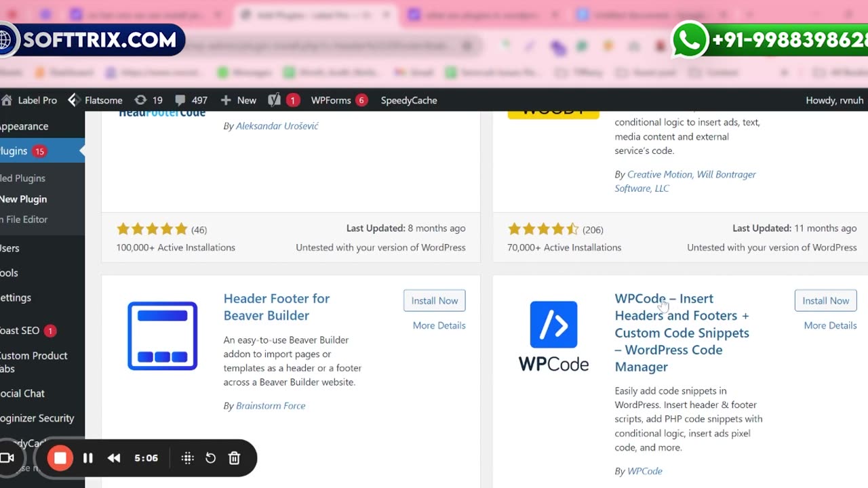This screenshot has width=868, height=488.
Task: Toggle camera icon in recorder bar
Action: [7, 458]
